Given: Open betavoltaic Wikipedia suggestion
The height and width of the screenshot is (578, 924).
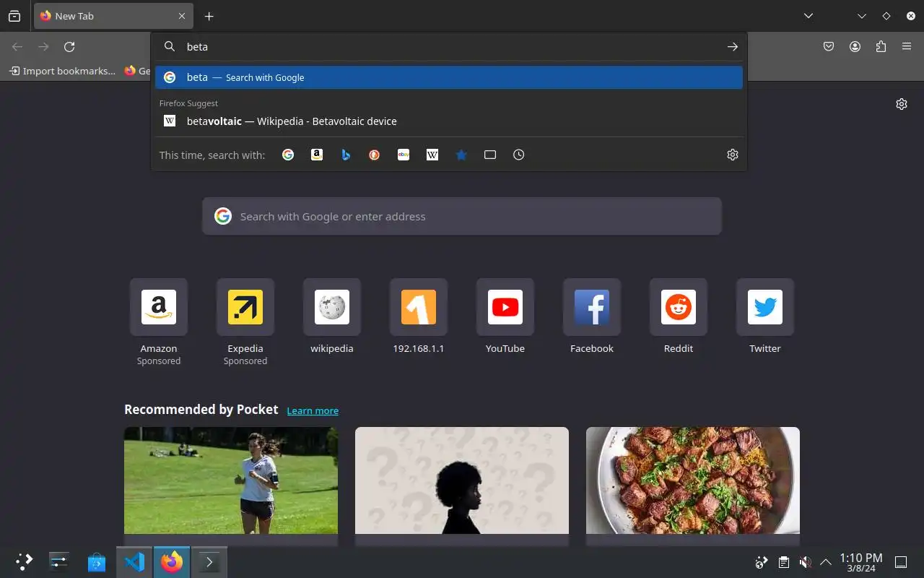Looking at the screenshot, I should pyautogui.click(x=448, y=121).
